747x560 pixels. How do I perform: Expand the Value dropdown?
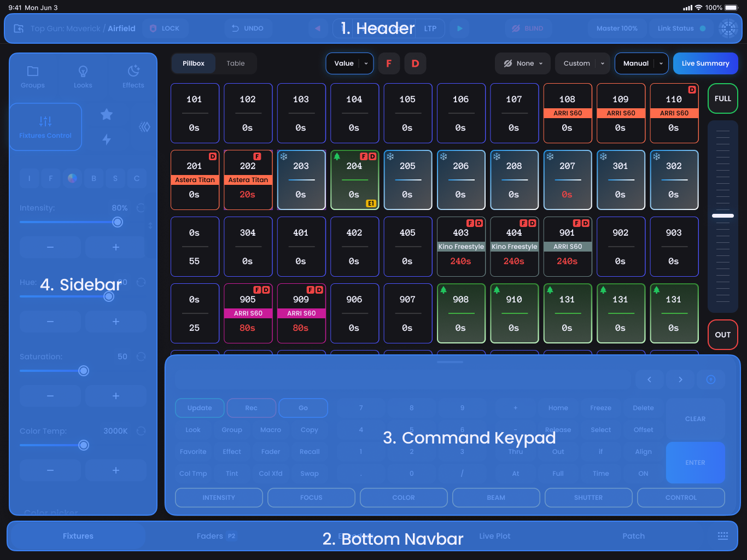(366, 63)
